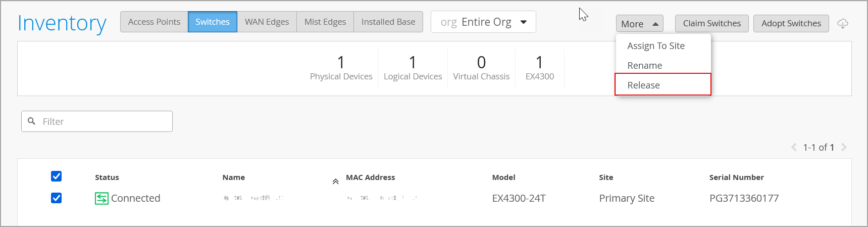The height and width of the screenshot is (227, 868).
Task: Click the search magnifier icon in Filter
Action: click(32, 121)
